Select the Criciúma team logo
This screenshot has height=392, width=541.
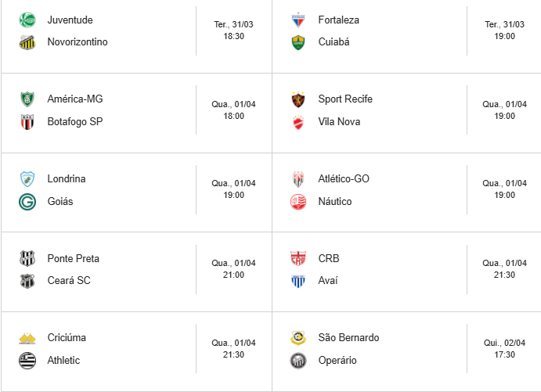click(x=27, y=338)
